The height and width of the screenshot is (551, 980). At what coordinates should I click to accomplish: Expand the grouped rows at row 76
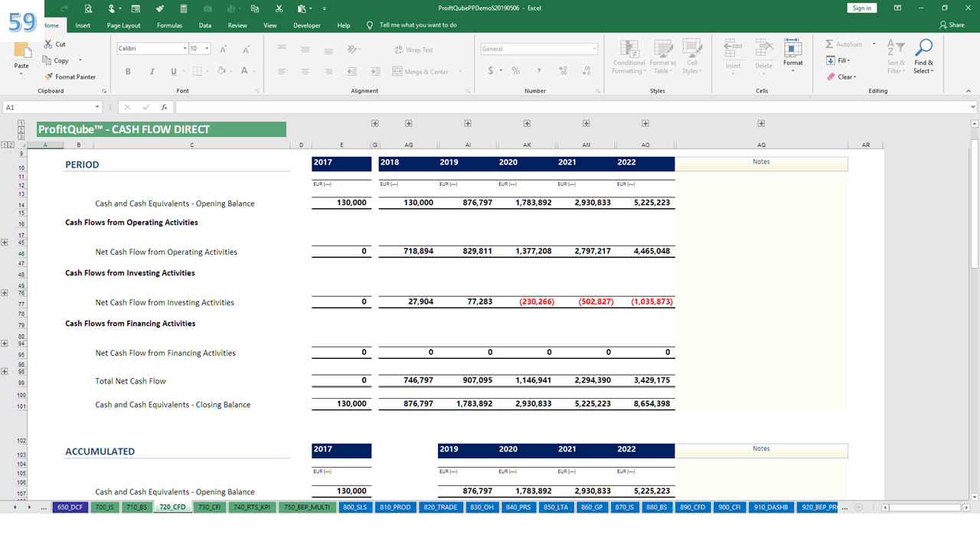coord(5,293)
